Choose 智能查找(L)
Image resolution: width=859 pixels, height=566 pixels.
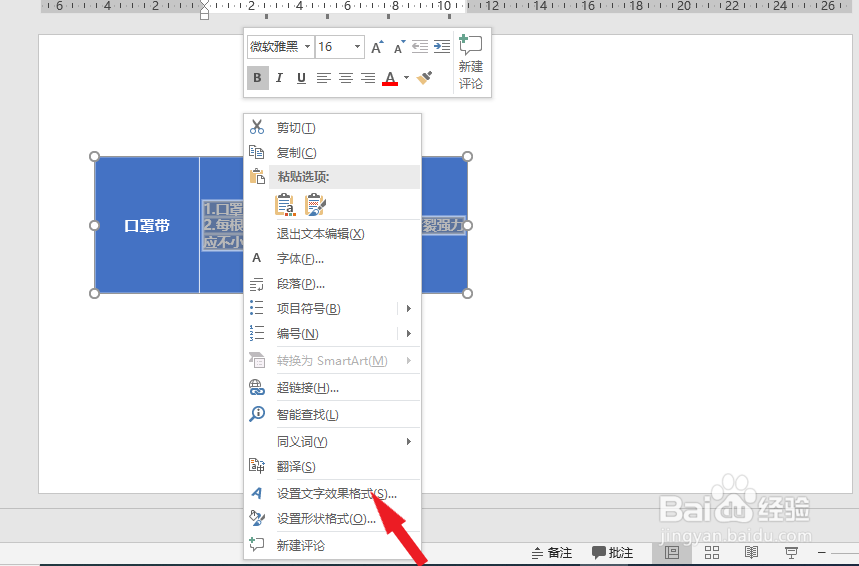click(x=333, y=415)
